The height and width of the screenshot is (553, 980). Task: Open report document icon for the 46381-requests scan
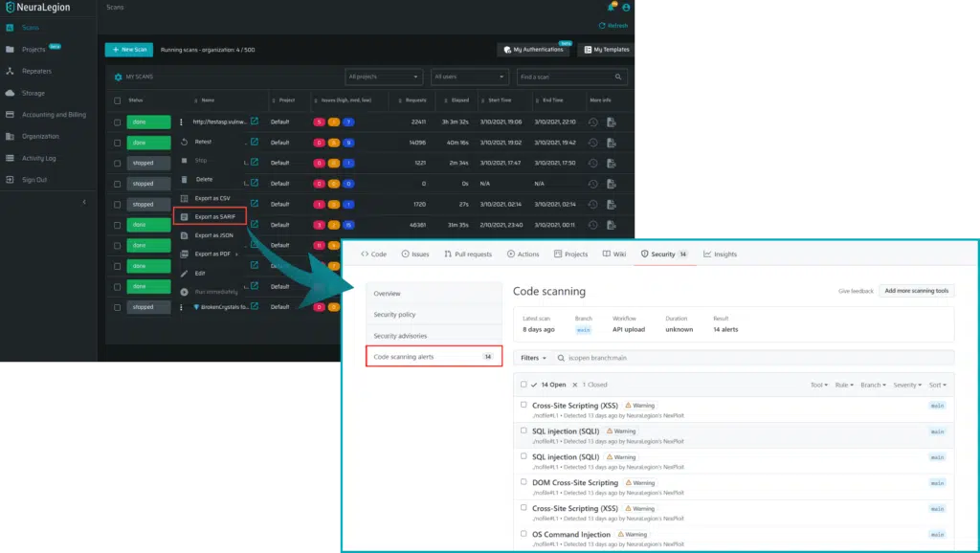(612, 225)
